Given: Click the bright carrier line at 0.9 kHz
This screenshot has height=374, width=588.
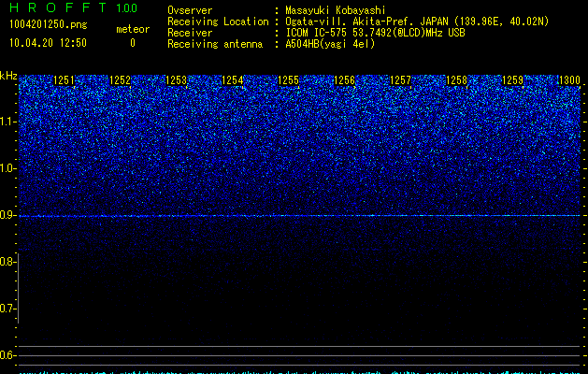Looking at the screenshot, I should [x=299, y=216].
